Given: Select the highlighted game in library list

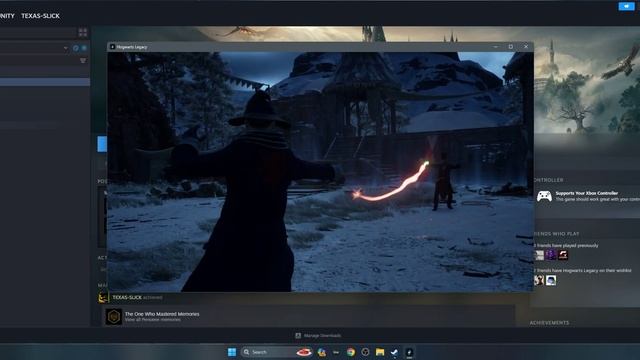Looking at the screenshot, I should coord(45,82).
